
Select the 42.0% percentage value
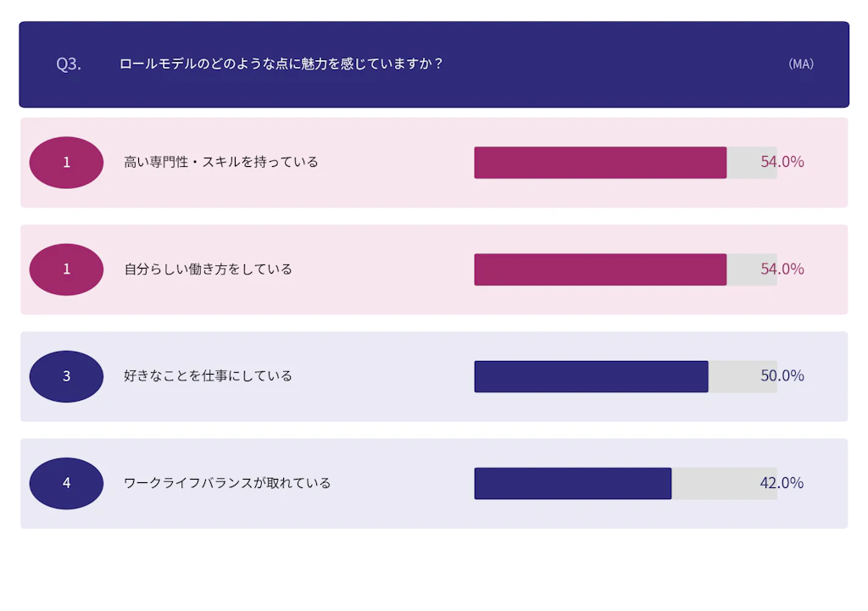[782, 483]
